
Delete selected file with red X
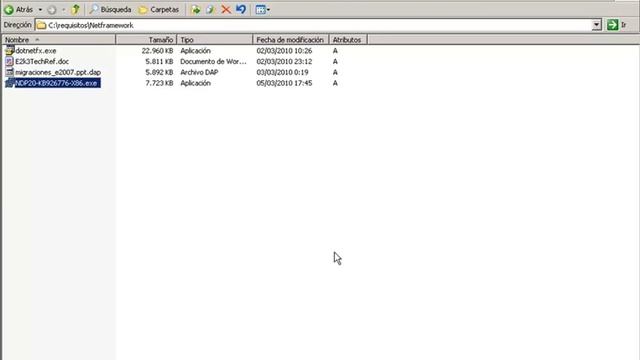(x=226, y=9)
